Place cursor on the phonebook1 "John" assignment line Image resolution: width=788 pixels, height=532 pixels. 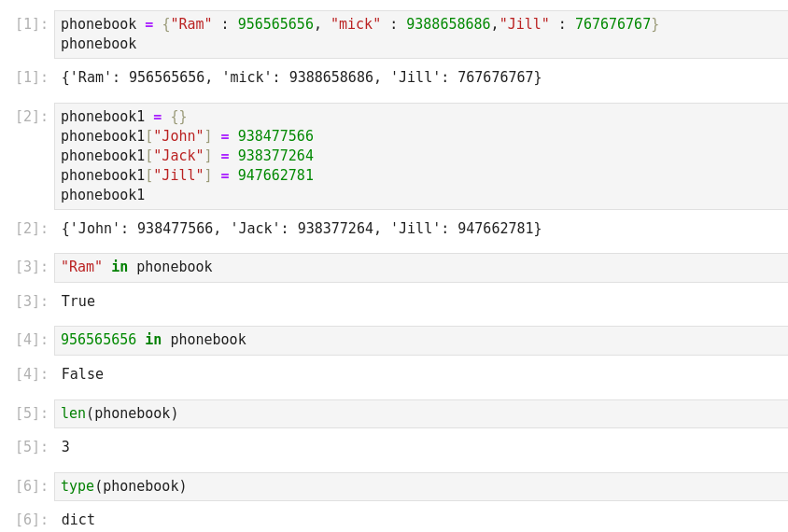pos(187,136)
